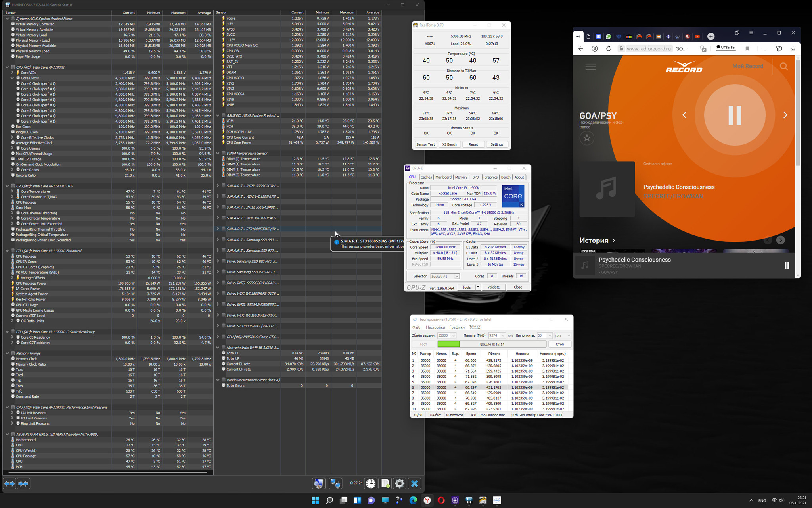Screen dimensions: 812x508
Task: Click the YouTube tab icon in browser
Action: tap(697, 37)
